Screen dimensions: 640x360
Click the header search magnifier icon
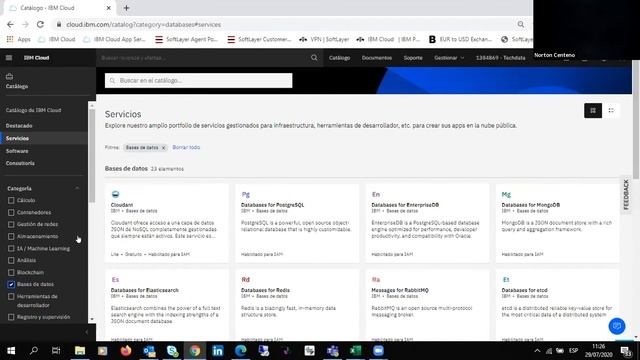click(314, 58)
